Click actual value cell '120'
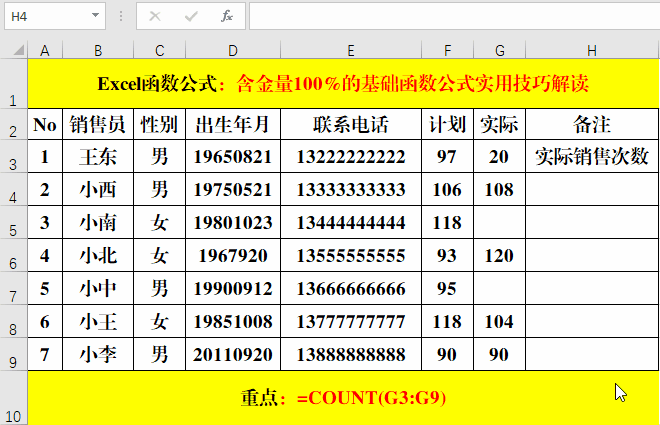 pos(500,255)
